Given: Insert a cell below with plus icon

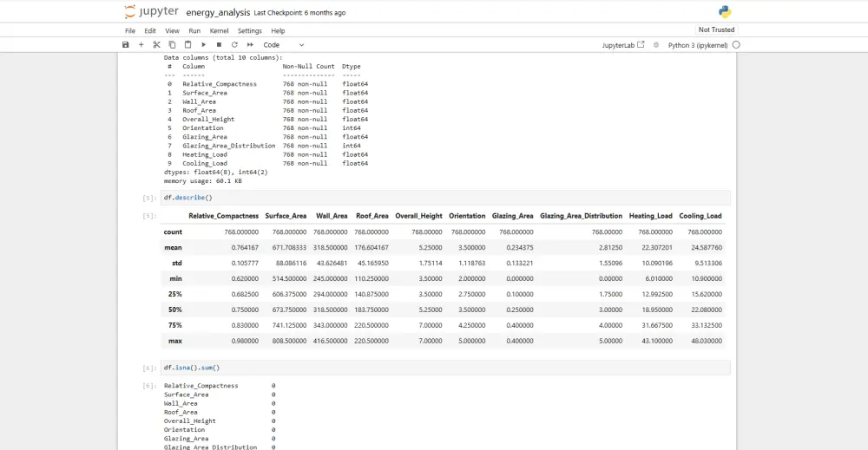Looking at the screenshot, I should click(x=141, y=44).
